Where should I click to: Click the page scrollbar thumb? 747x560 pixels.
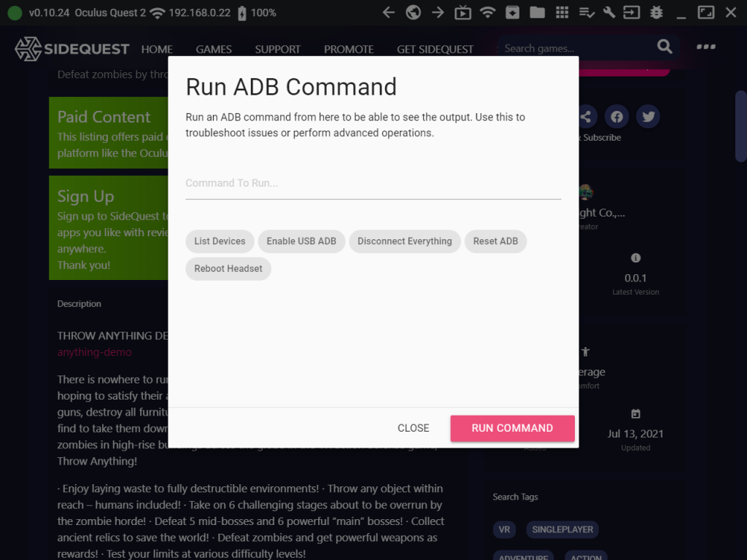coord(741,126)
